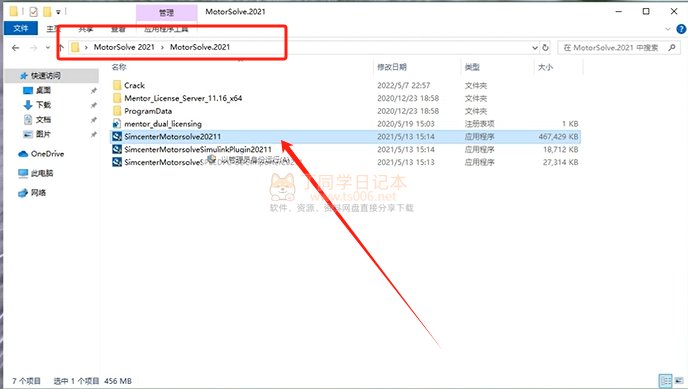Click the pin icon beside 下载
The image size is (688, 389).
(x=93, y=105)
